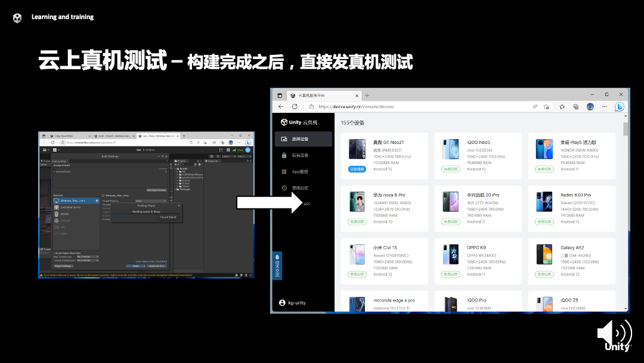Switch to the Inspector tab in cloud editor

[212, 161]
